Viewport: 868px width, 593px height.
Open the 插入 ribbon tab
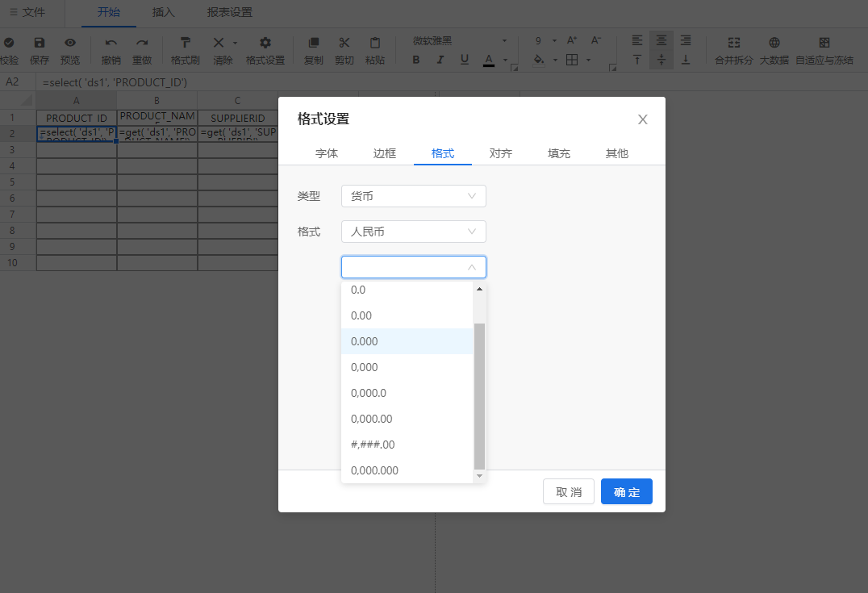[163, 12]
